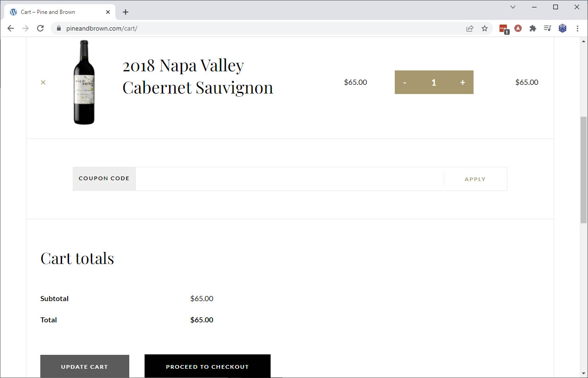Viewport: 588px width, 378px height.
Task: Open the 2018 Napa Valley Cabernet link
Action: pos(198,76)
